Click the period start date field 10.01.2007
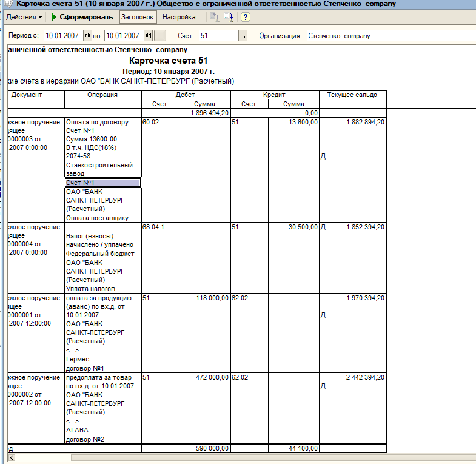The image size is (476, 464). [64, 36]
